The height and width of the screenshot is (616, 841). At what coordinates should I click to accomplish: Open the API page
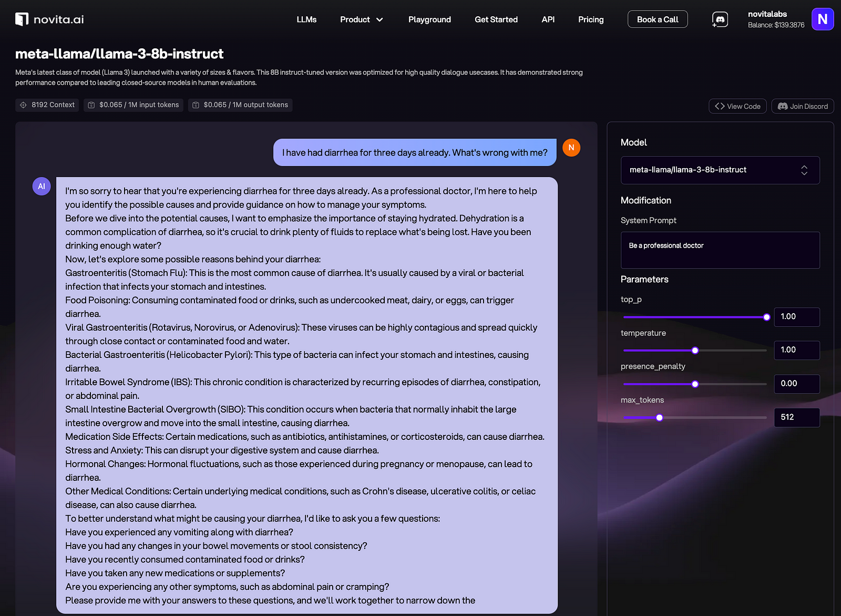tap(548, 19)
